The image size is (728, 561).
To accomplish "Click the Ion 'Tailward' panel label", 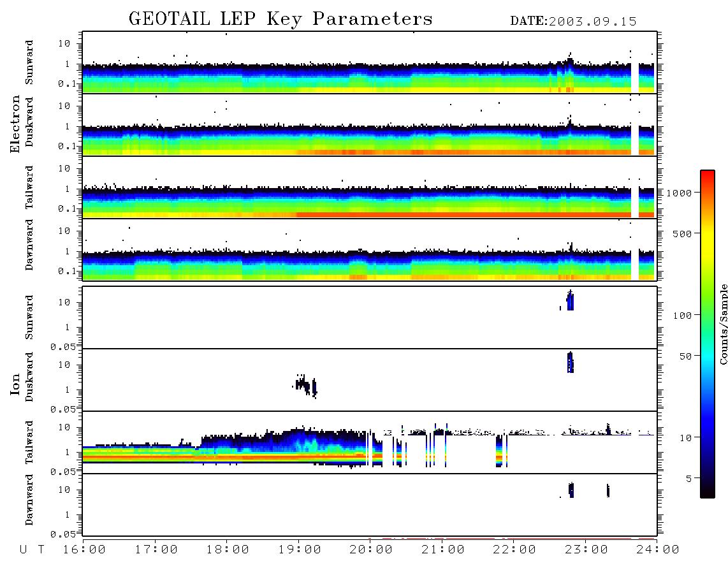I will point(29,442).
